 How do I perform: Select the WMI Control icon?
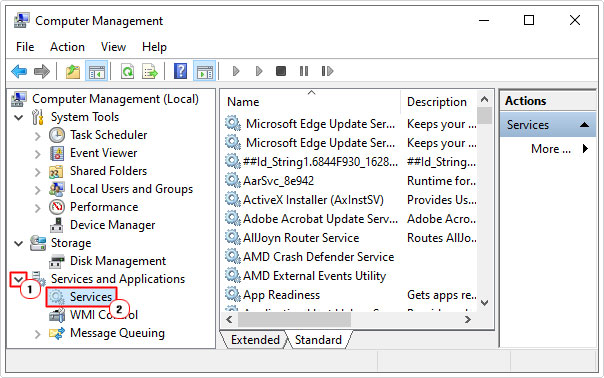57,315
